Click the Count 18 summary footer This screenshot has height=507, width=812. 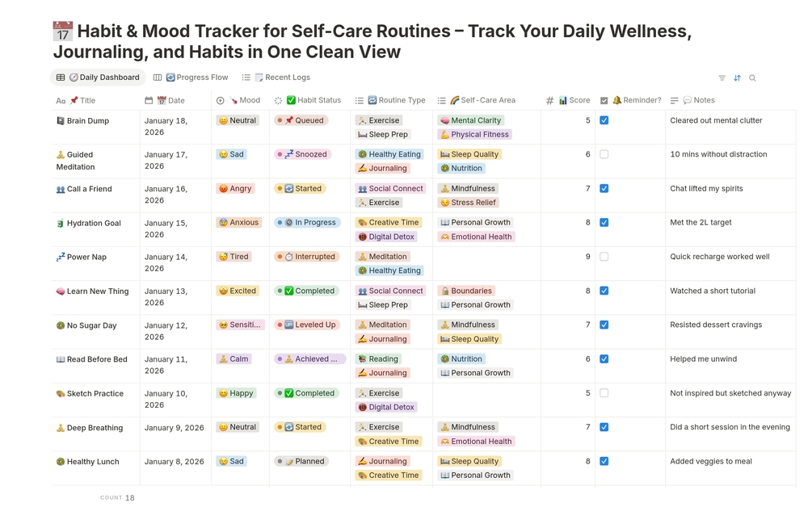tap(118, 498)
